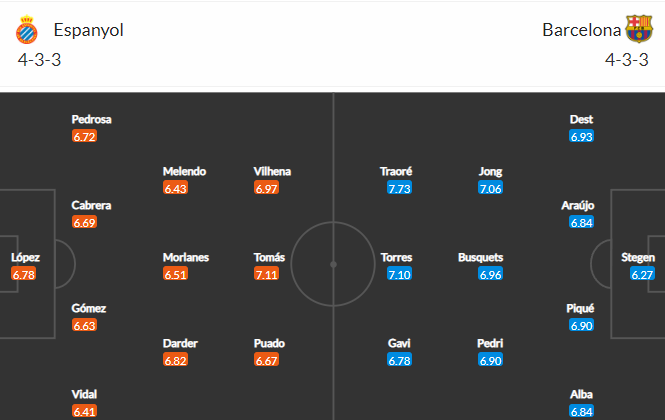Image resolution: width=665 pixels, height=420 pixels.
Task: Click Torres's 7.10 rating badge
Action: (399, 274)
